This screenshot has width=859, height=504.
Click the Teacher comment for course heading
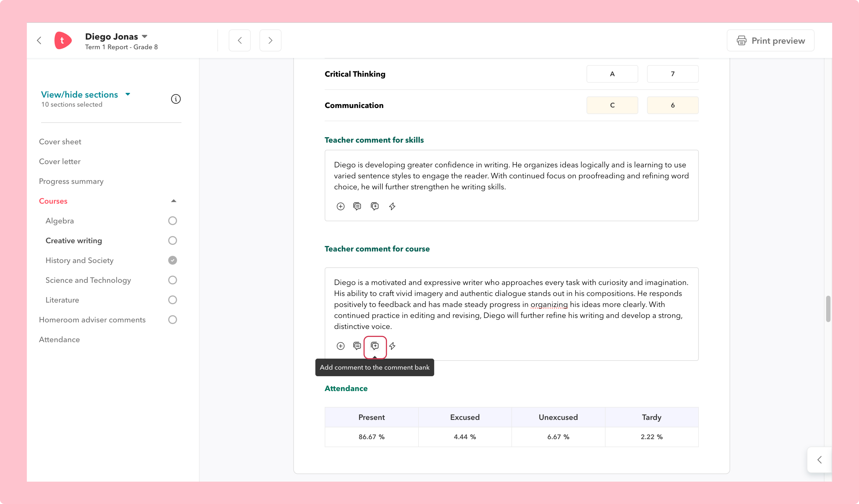tap(377, 249)
